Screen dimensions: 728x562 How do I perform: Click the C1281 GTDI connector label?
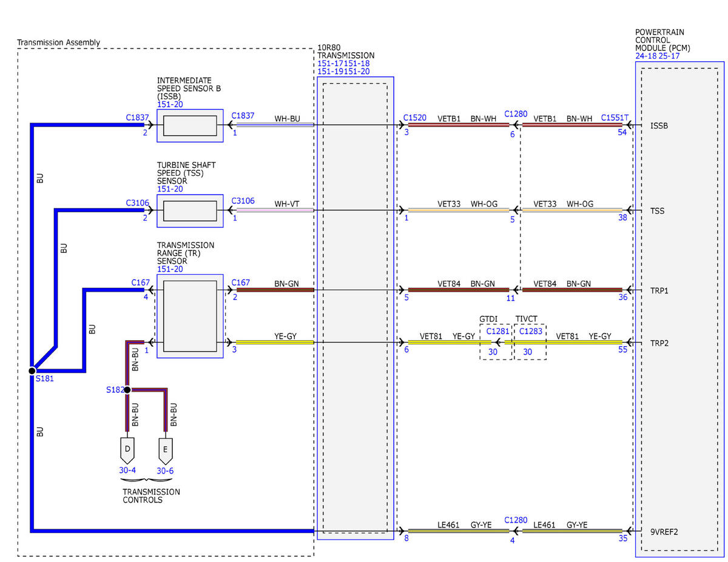497,331
